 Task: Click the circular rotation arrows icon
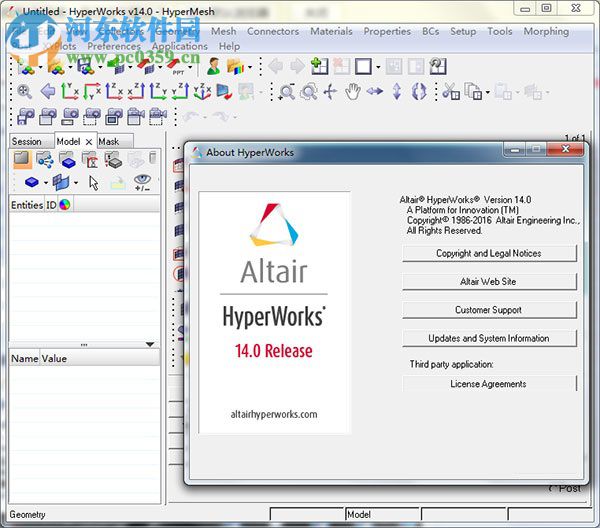419,92
